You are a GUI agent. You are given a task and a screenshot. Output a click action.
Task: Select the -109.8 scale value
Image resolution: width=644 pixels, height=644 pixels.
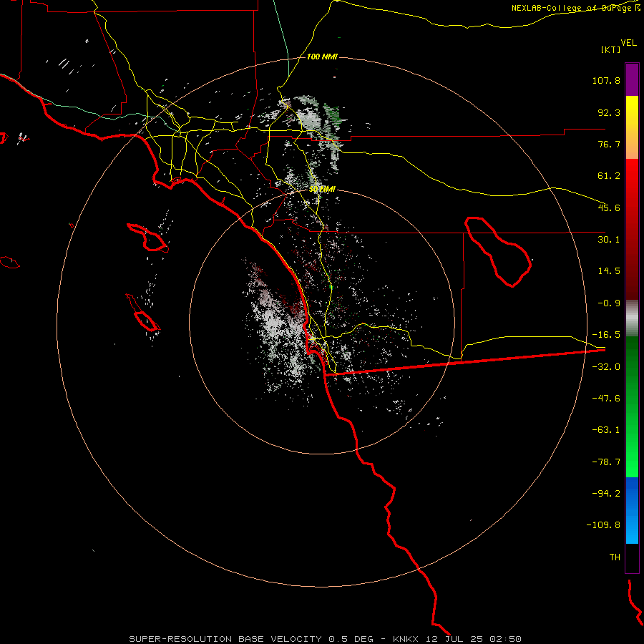603,525
